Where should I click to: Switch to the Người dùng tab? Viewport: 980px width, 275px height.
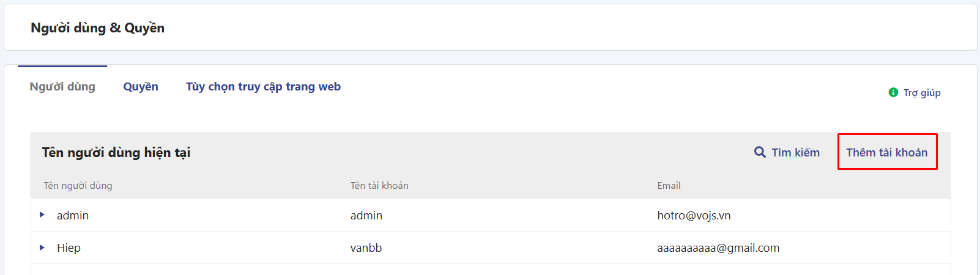[x=62, y=87]
